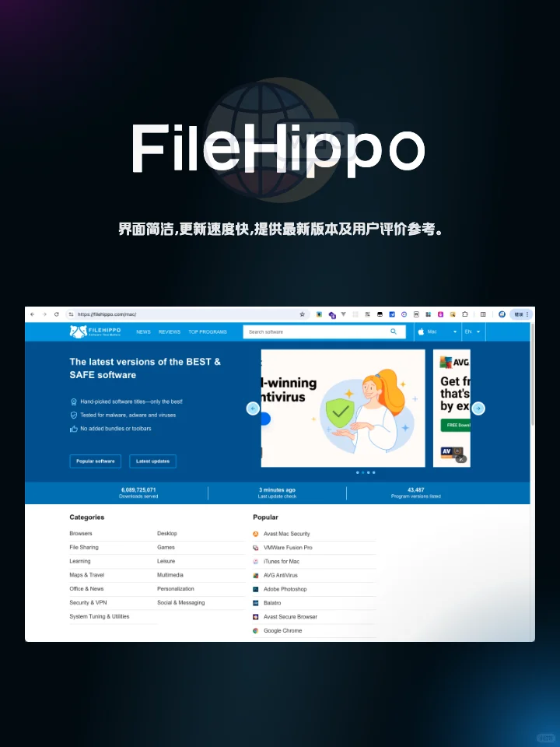Expand the EN language dropdown
The width and height of the screenshot is (560, 747).
point(473,331)
